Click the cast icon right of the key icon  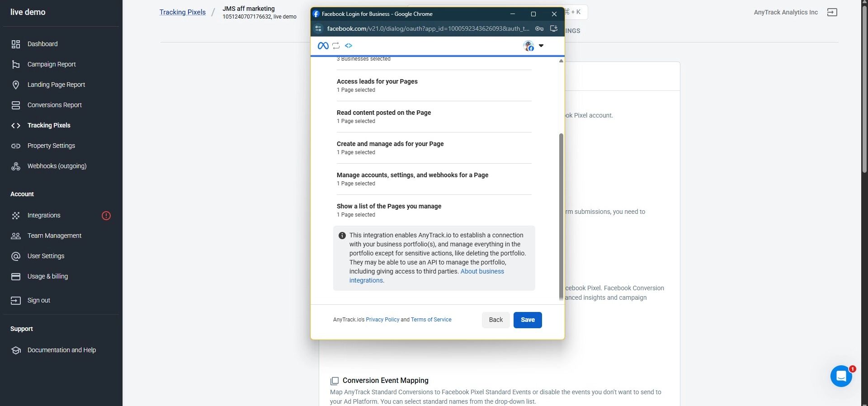click(x=554, y=28)
